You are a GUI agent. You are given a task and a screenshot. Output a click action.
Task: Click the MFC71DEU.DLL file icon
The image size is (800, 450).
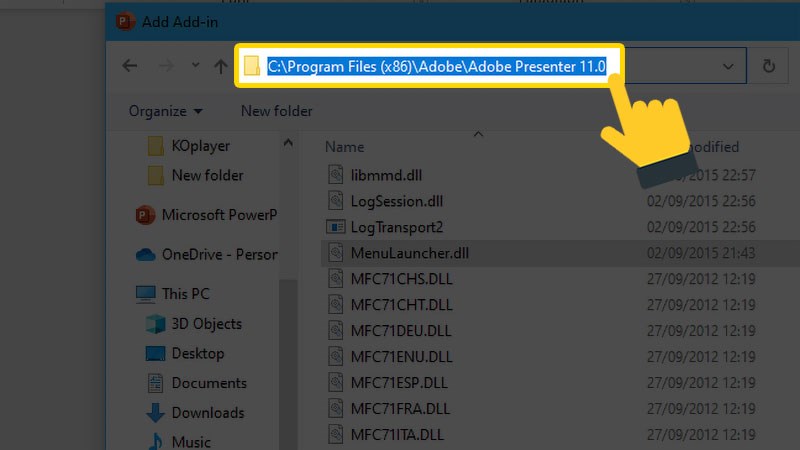335,331
